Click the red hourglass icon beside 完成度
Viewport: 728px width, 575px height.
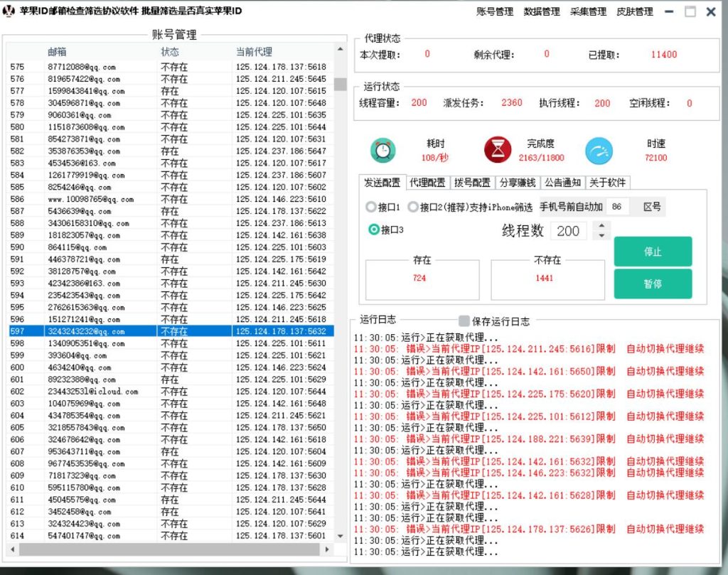tap(496, 149)
